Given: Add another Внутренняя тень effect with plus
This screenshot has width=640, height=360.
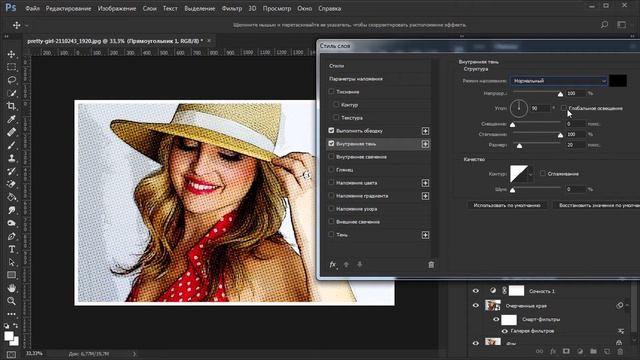Looking at the screenshot, I should (425, 144).
